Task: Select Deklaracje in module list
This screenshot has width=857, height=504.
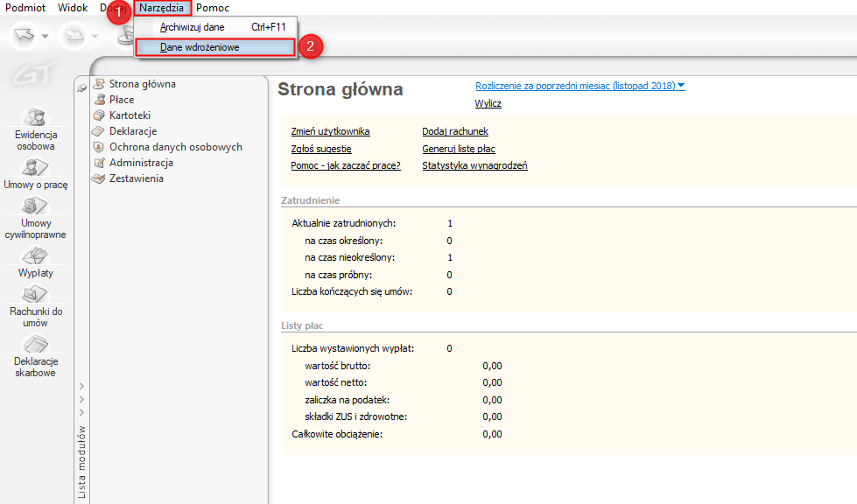Action: pyautogui.click(x=133, y=131)
